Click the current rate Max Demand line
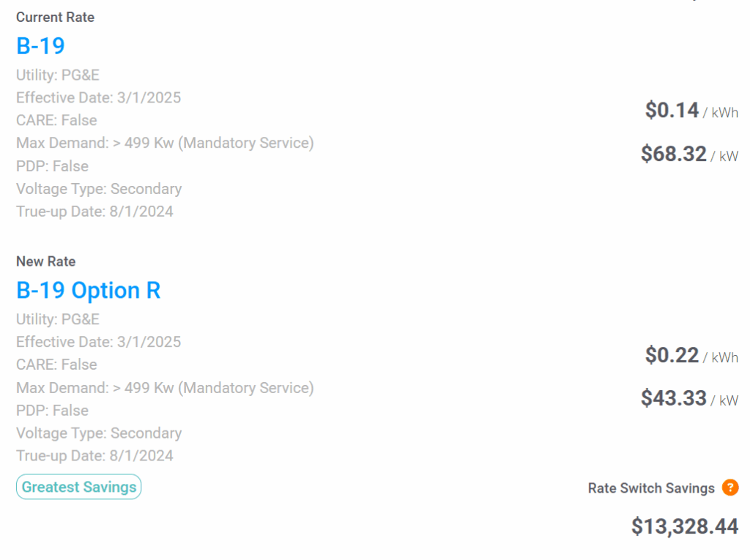Viewport: 750px width, 560px height. click(x=165, y=143)
